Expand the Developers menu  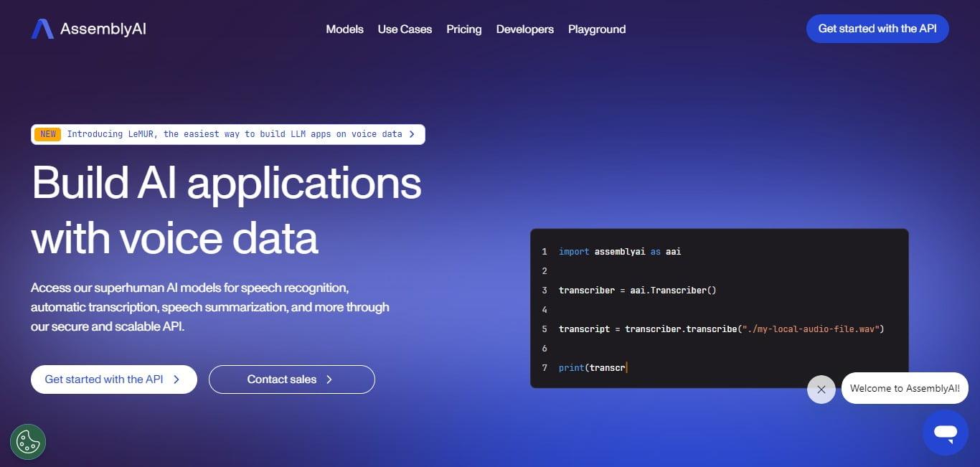pos(524,29)
